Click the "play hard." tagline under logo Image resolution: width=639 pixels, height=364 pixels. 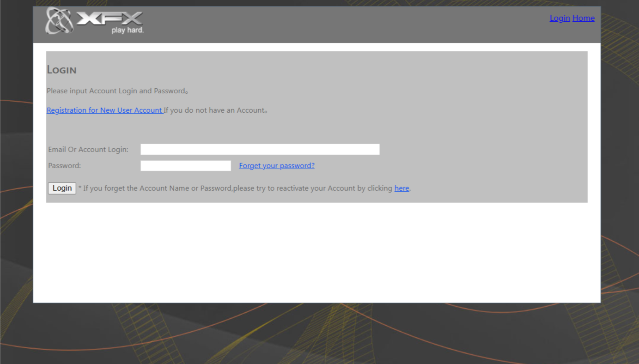(128, 30)
